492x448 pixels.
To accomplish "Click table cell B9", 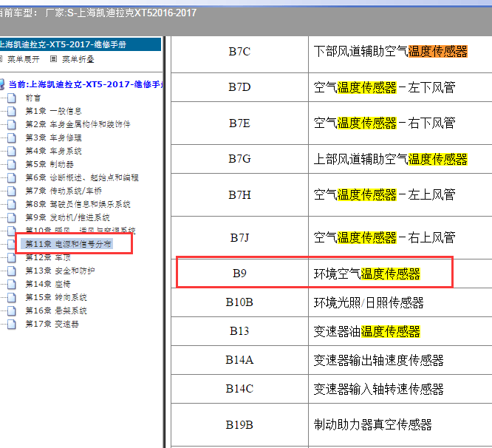I will pos(240,274).
